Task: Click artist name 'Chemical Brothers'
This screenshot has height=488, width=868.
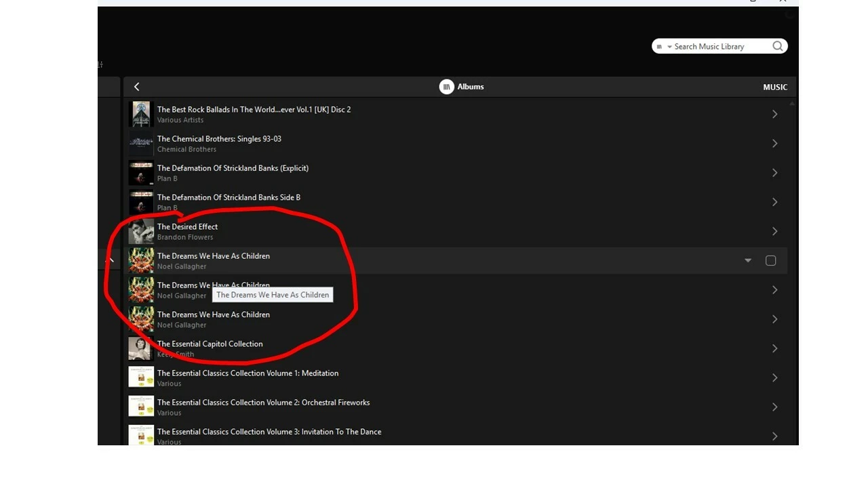Action: 186,149
